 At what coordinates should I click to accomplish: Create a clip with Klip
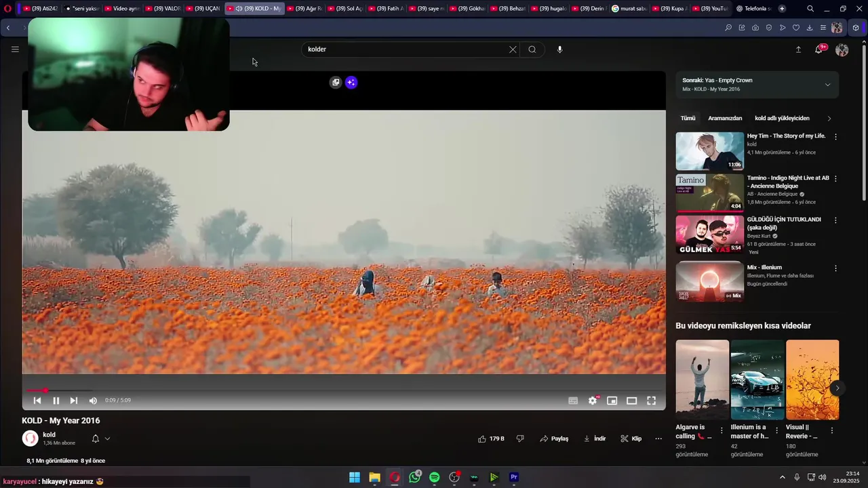coord(631,439)
